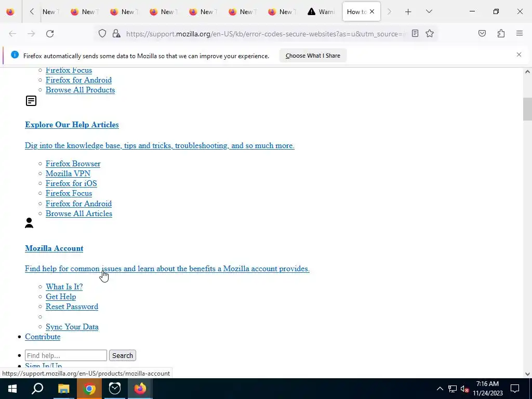Viewport: 532px width, 399px height.
Task: Click the help articles document icon
Action: 31,101
